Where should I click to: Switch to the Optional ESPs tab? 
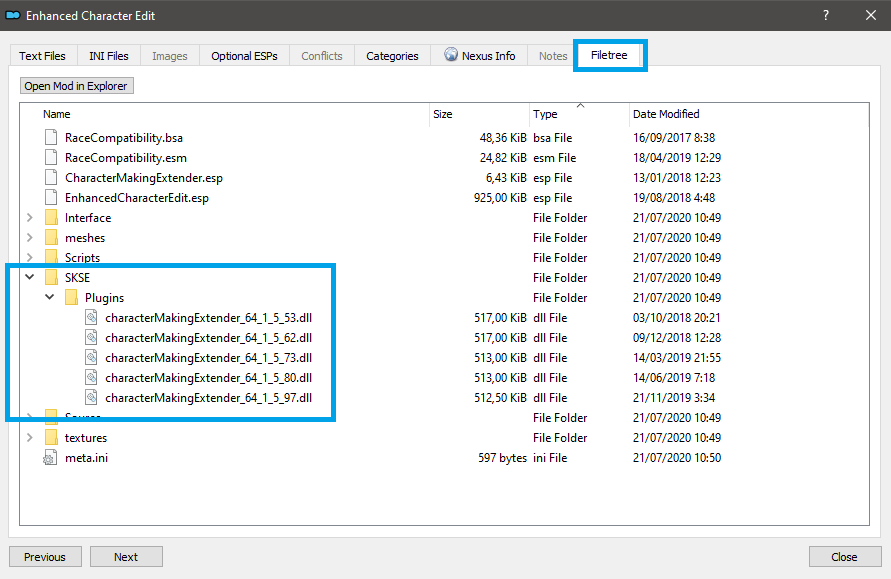pyautogui.click(x=244, y=56)
